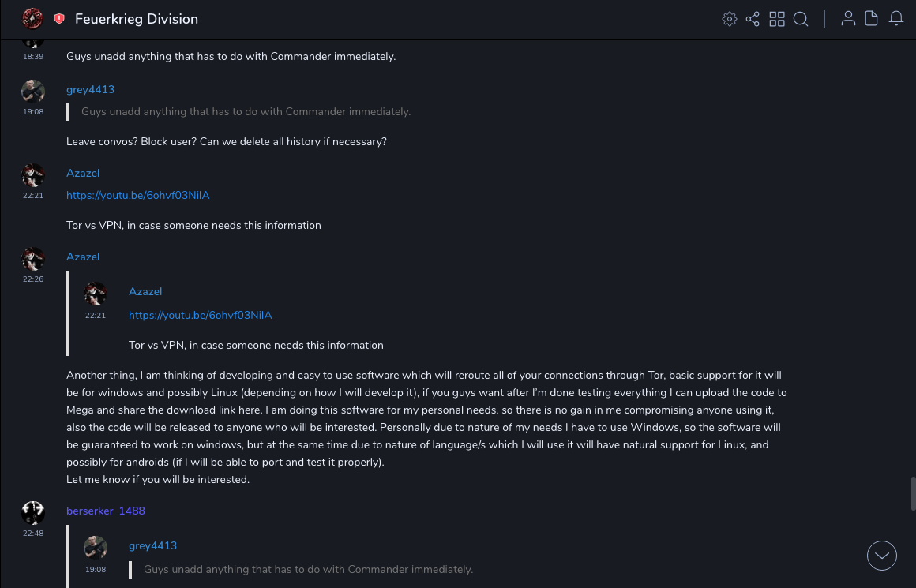Viewport: 916px width, 588px height.
Task: Click Azazel's username on the 22:26 message
Action: coord(83,257)
